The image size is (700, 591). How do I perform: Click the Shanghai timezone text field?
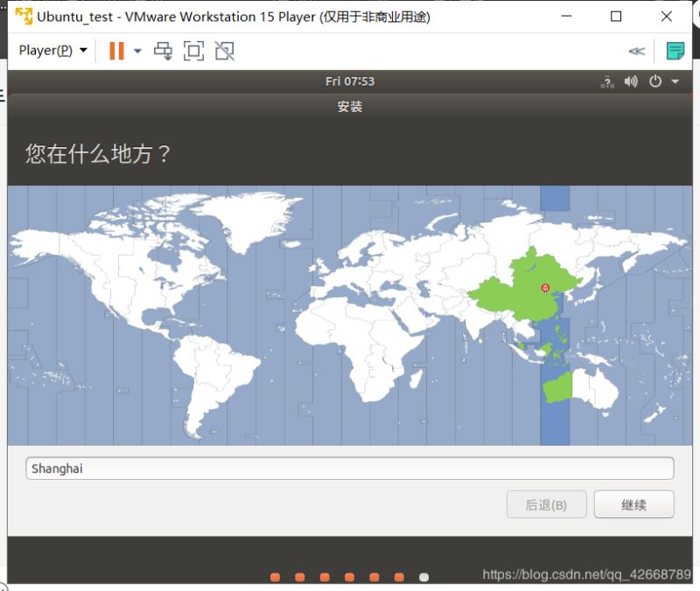click(x=349, y=468)
